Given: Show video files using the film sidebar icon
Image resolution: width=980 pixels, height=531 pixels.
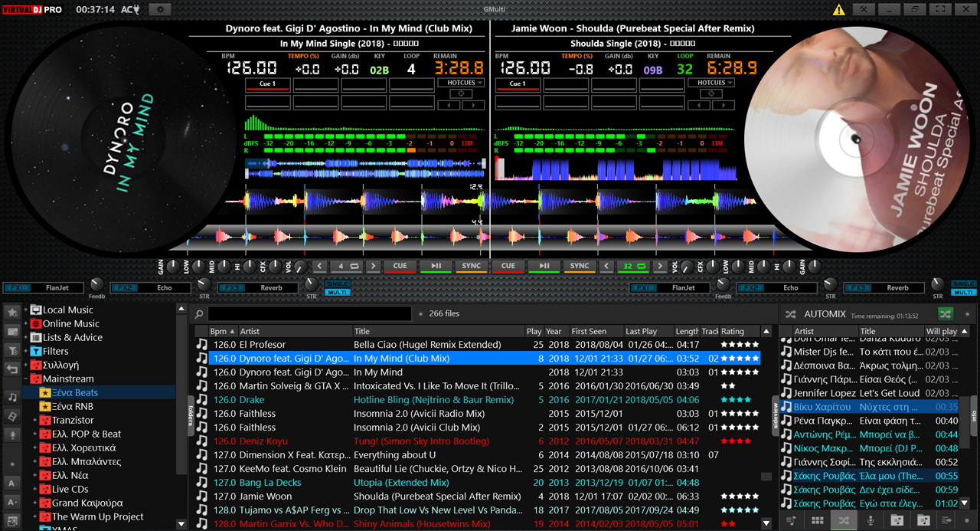Looking at the screenshot, I should tap(12, 416).
